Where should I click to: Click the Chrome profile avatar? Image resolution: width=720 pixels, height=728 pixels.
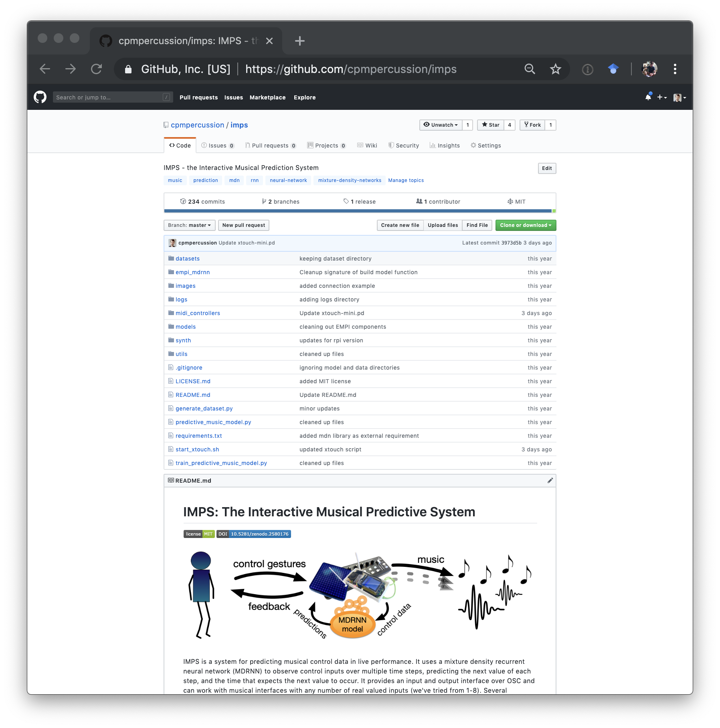point(649,69)
